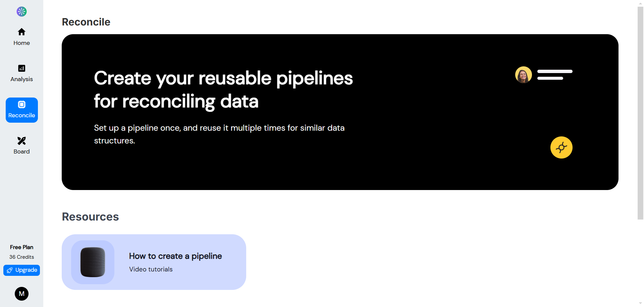Click the Resources section heading
The image size is (644, 307).
(x=90, y=217)
